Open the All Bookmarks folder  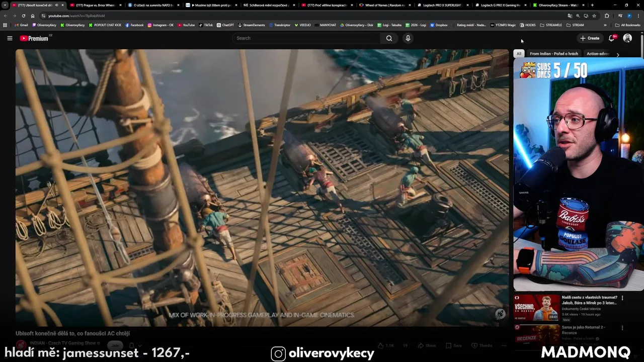628,25
